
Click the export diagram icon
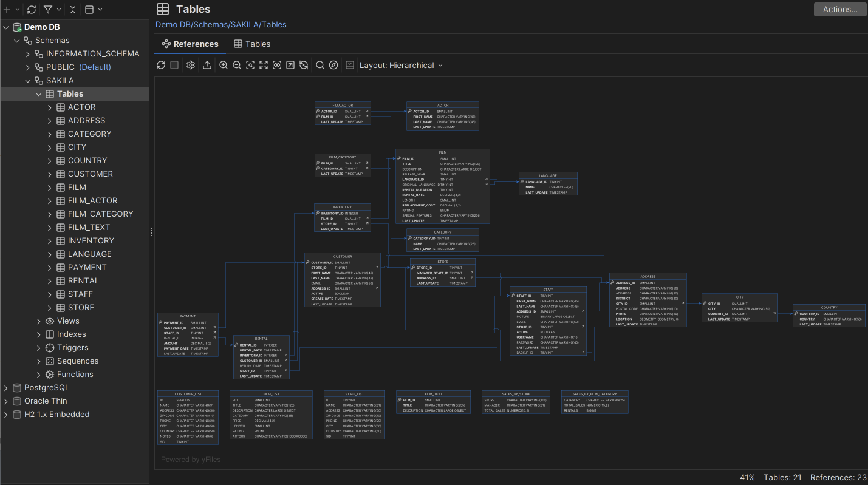coord(207,65)
